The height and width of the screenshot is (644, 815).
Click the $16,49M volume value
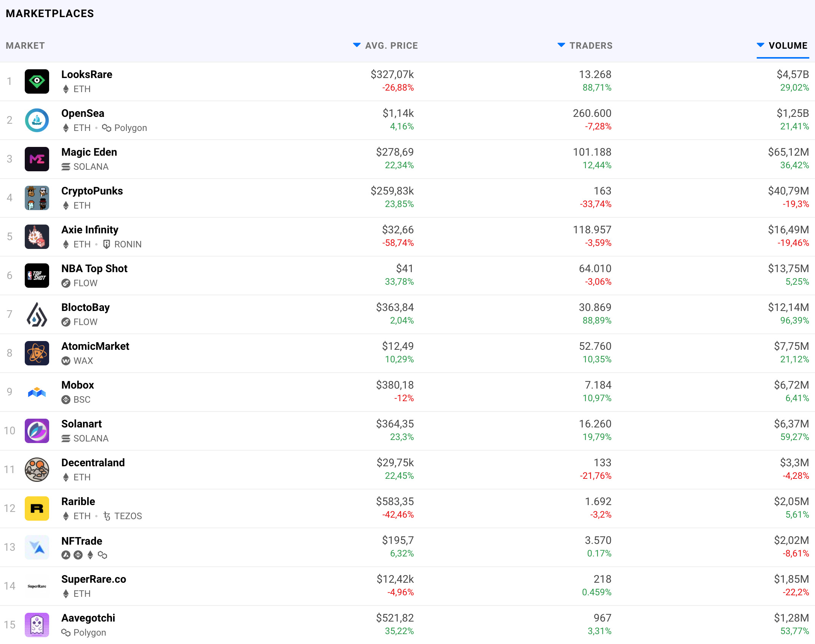[788, 230]
